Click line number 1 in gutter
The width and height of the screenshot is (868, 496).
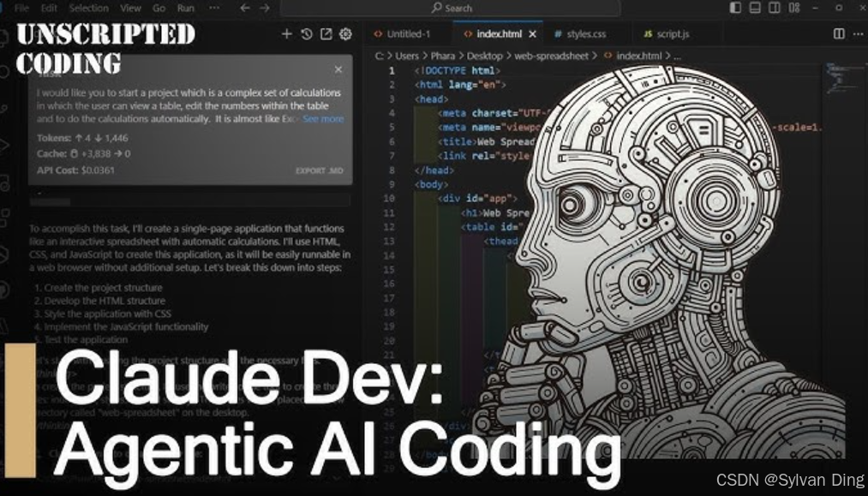392,70
